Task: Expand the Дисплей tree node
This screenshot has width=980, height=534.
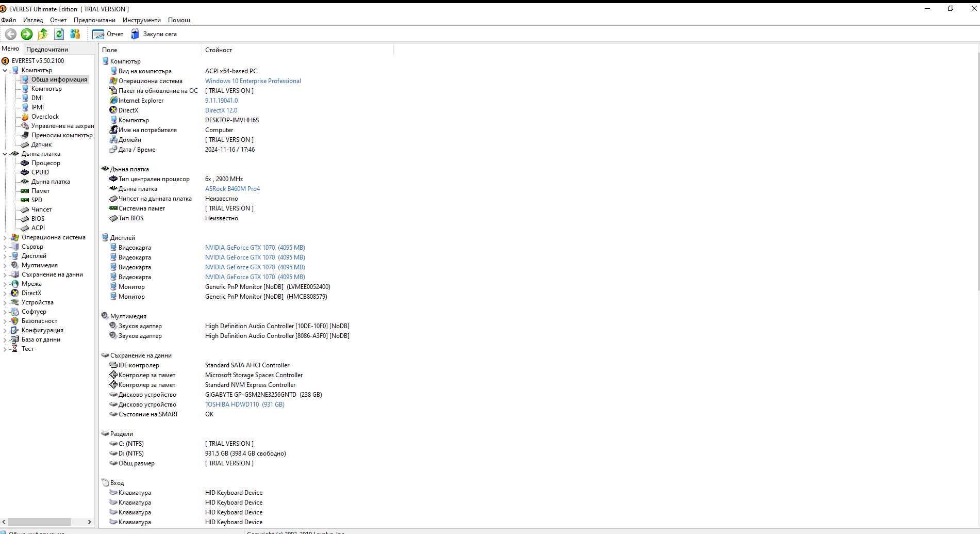Action: (5, 256)
